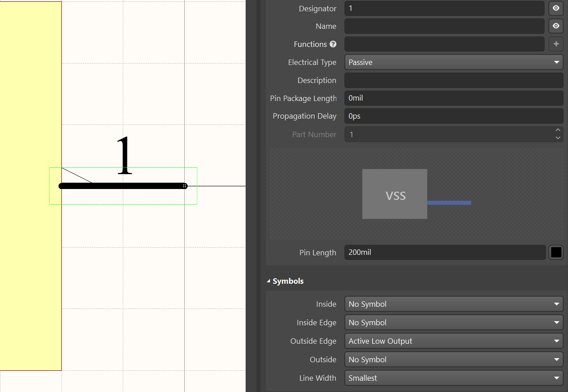Add a pin function with the plus button

[x=556, y=44]
